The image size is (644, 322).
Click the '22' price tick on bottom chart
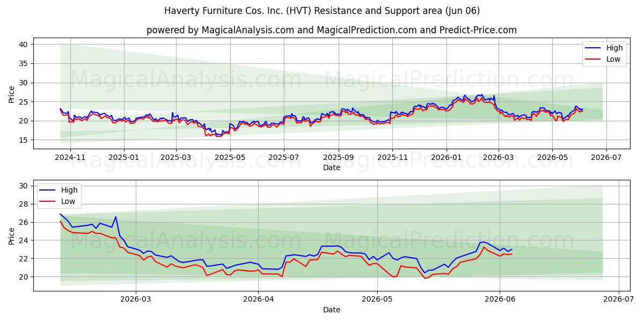[24, 259]
